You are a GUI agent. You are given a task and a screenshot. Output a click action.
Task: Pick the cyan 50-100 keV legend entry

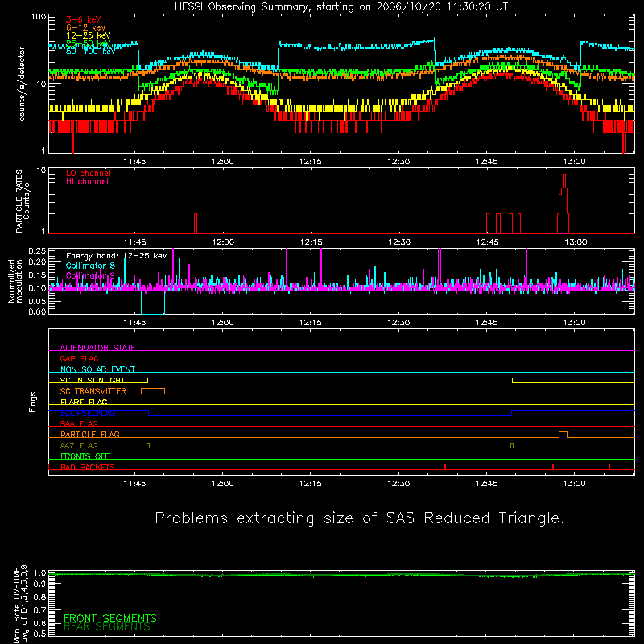point(90,51)
